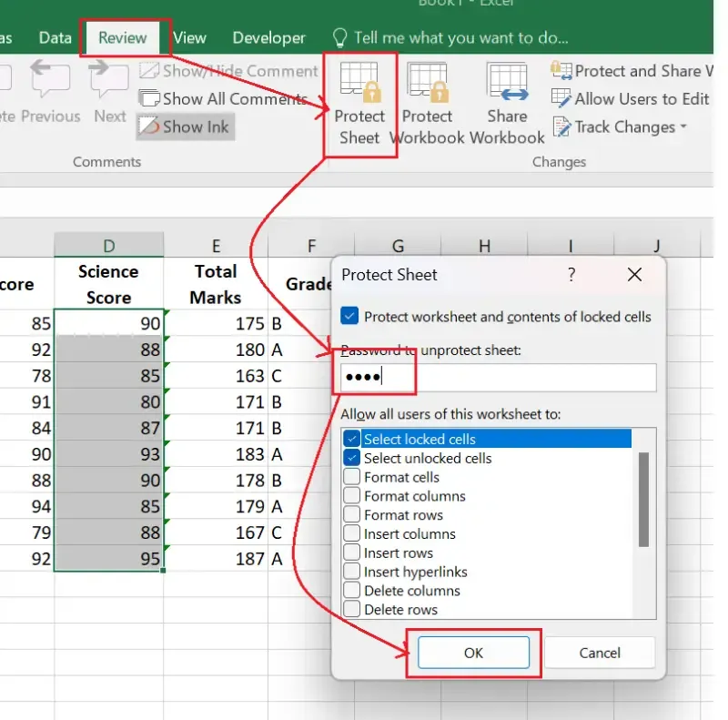
Task: Click the password to unprotect sheet field
Action: click(x=499, y=378)
